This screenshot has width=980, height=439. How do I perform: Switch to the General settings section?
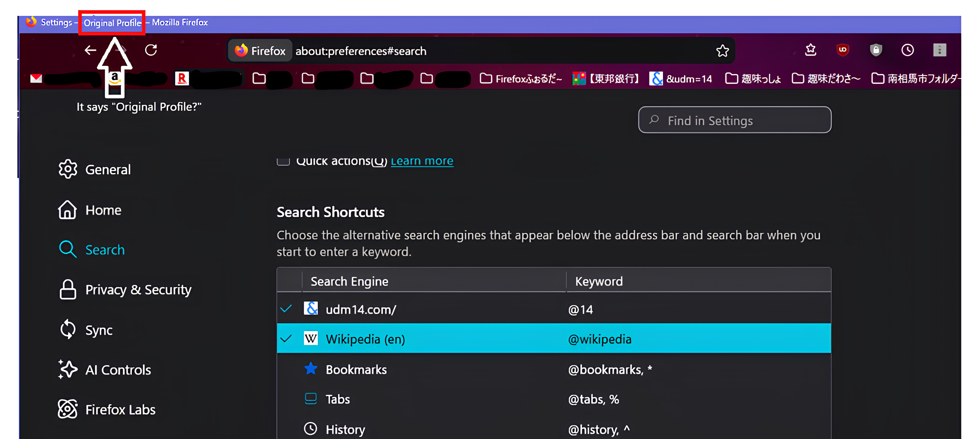[108, 170]
